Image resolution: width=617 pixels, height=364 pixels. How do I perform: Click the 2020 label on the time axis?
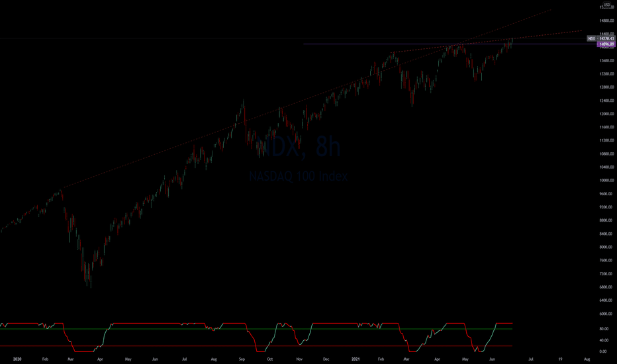click(17, 359)
